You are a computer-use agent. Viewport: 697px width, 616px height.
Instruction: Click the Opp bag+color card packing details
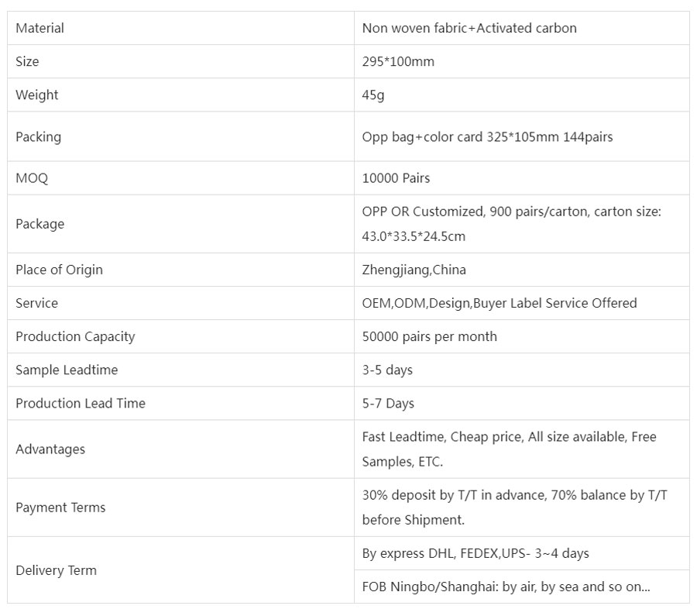487,136
